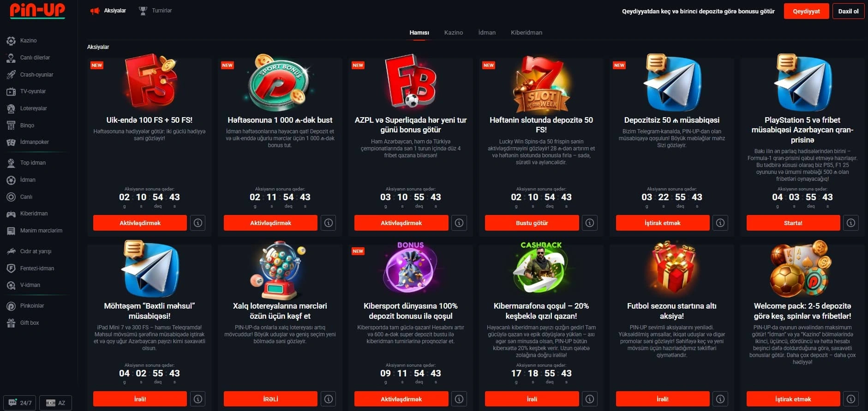Open Kazino from the sidebar
868x411 pixels.
(x=28, y=41)
